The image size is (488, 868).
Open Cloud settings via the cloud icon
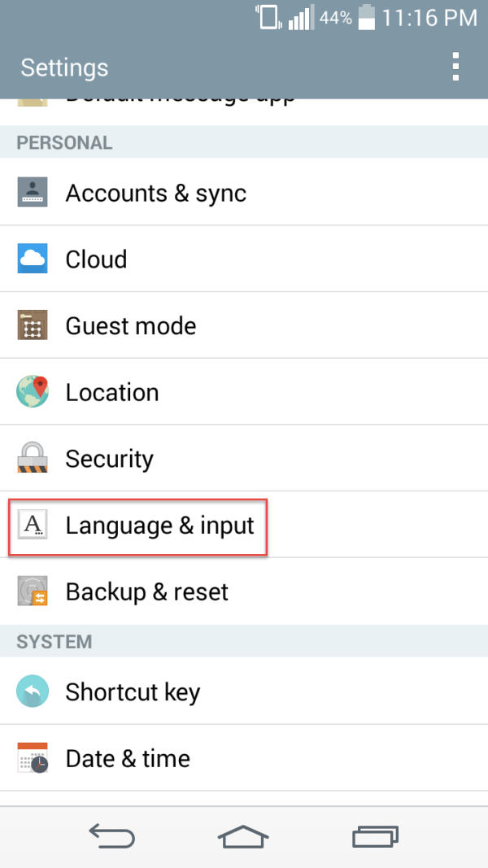pyautogui.click(x=33, y=259)
